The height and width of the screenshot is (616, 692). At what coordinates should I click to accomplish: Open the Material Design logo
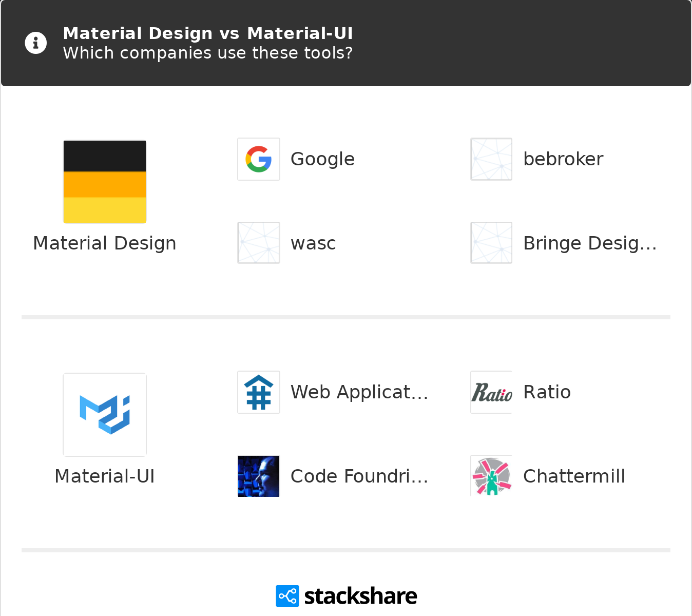tap(105, 182)
